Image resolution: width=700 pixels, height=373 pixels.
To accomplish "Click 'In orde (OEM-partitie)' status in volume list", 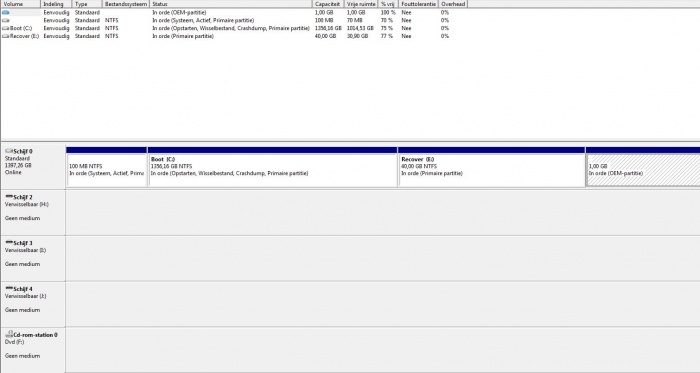I will click(x=179, y=12).
